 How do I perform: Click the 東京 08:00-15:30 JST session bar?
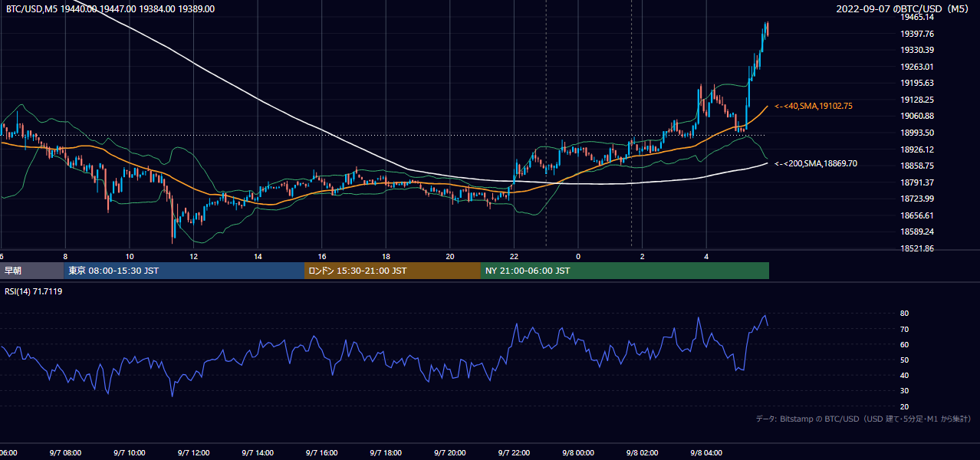click(x=184, y=271)
